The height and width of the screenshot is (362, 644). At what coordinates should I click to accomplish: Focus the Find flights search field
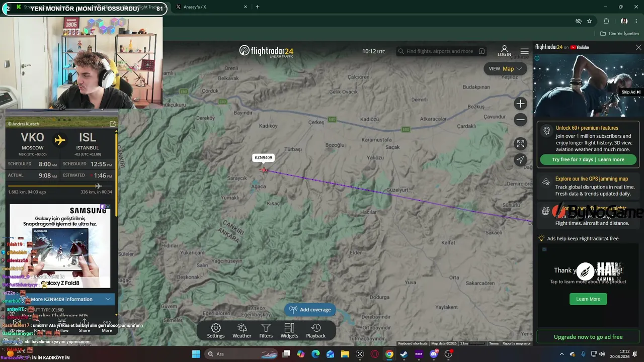(x=441, y=51)
